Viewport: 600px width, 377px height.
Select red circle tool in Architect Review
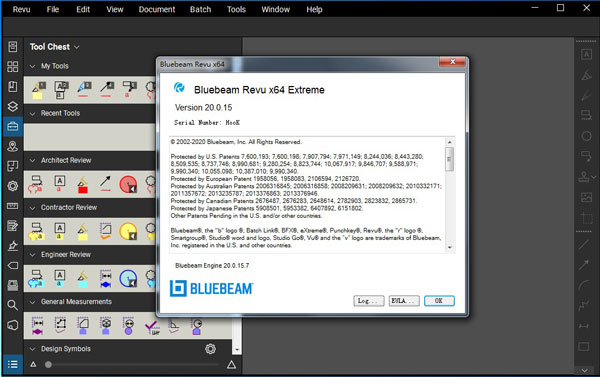pyautogui.click(x=128, y=184)
